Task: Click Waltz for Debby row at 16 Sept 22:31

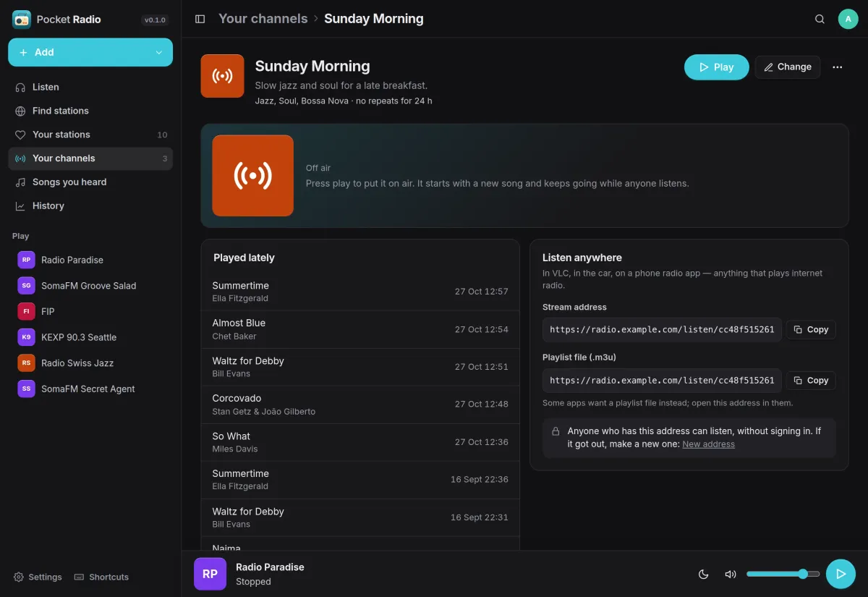Action: [x=360, y=517]
